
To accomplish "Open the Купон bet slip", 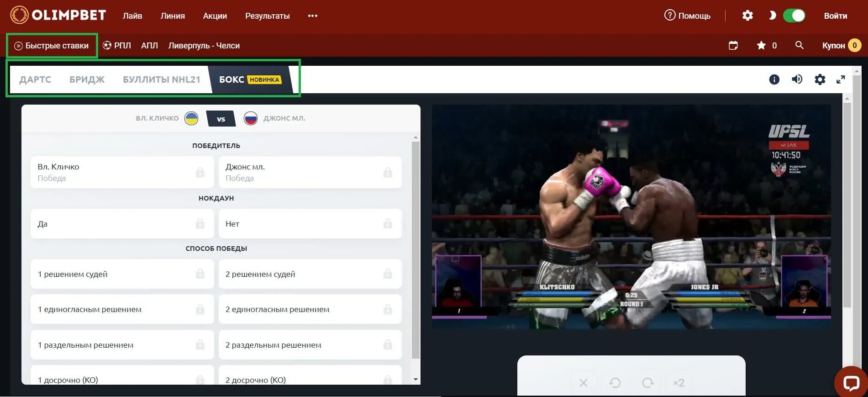I will [842, 45].
